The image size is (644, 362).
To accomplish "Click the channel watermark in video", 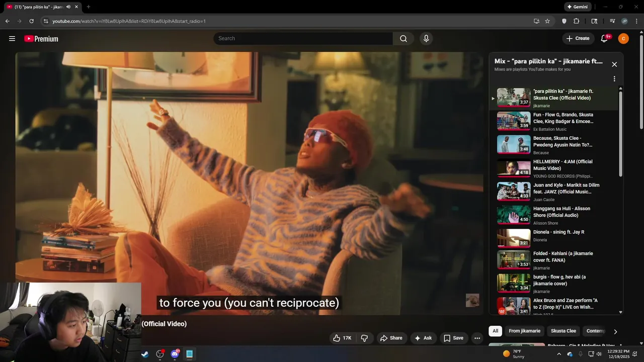I will coord(472,300).
